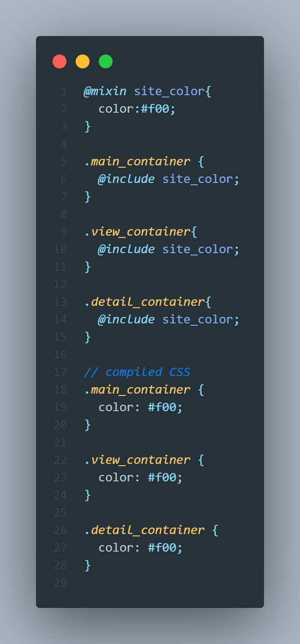Click the .main_container selector on line 18
The width and height of the screenshot is (300, 644).
pyautogui.click(x=137, y=389)
